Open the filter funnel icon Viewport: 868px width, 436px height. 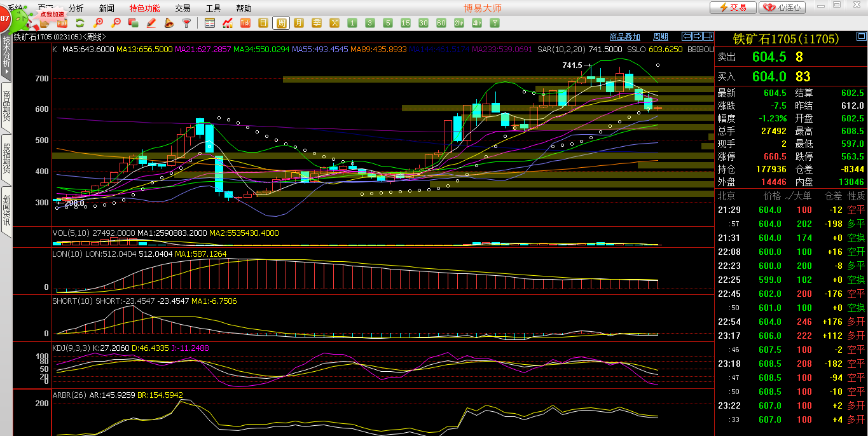[186, 23]
